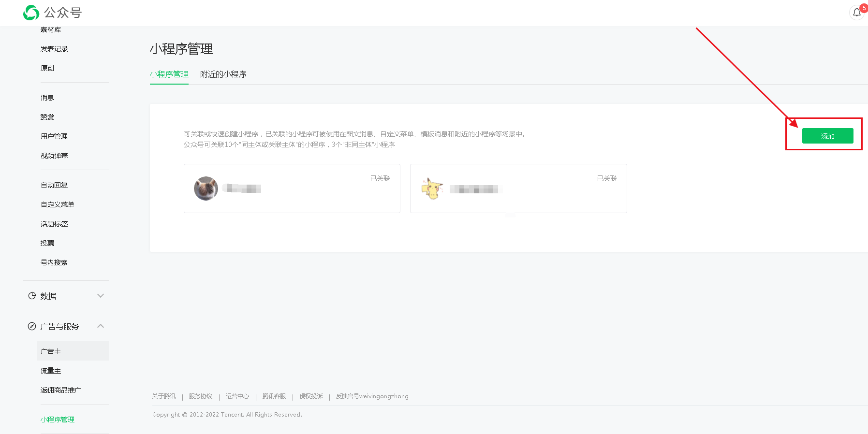This screenshot has width=868, height=434.
Task: Click the WeChat Official Account logo
Action: [31, 13]
